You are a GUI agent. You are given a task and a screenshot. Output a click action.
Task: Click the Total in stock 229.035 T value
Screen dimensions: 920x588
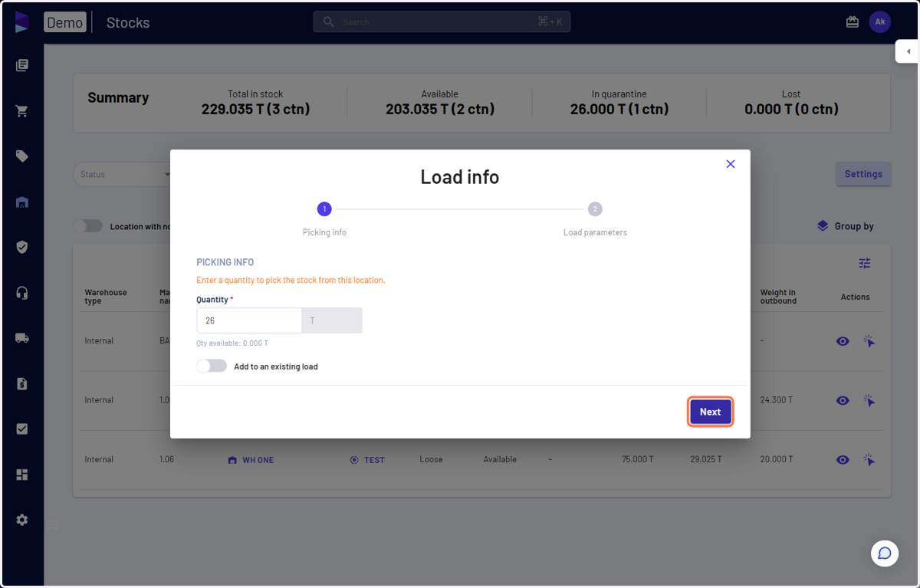click(x=255, y=109)
